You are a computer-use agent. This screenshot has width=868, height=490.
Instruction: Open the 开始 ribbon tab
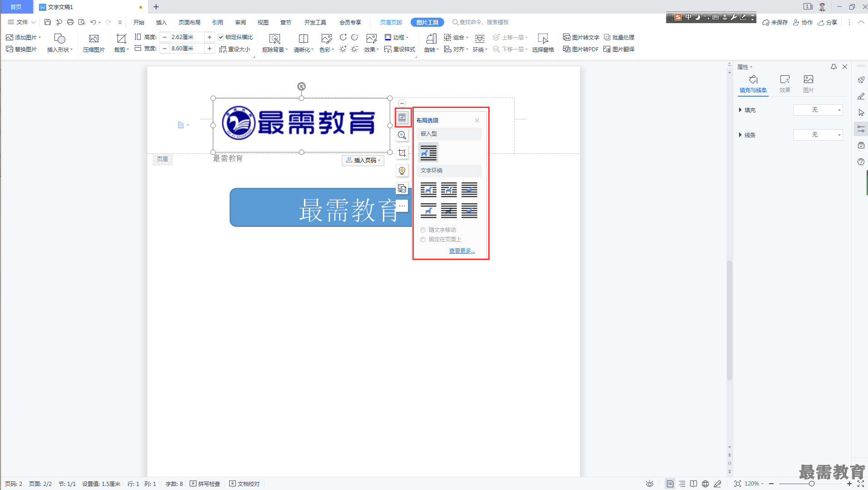(x=139, y=22)
